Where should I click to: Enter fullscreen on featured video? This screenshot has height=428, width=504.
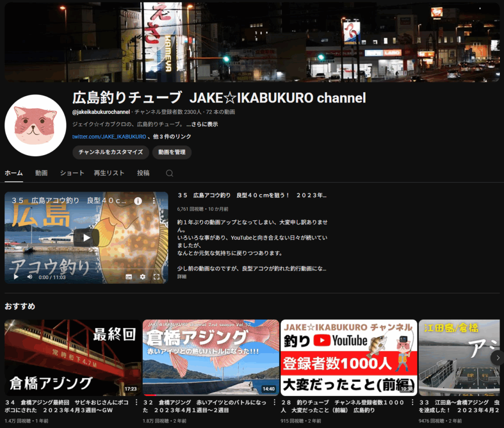[157, 277]
